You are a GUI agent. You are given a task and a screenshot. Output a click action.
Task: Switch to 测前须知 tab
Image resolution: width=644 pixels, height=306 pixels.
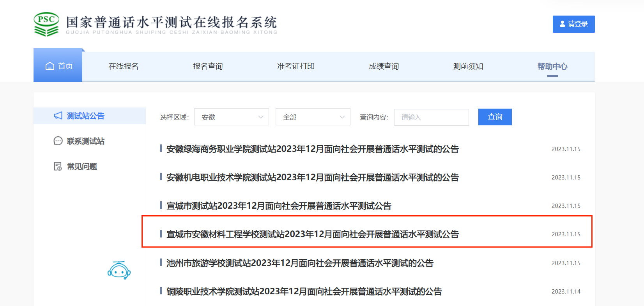468,66
